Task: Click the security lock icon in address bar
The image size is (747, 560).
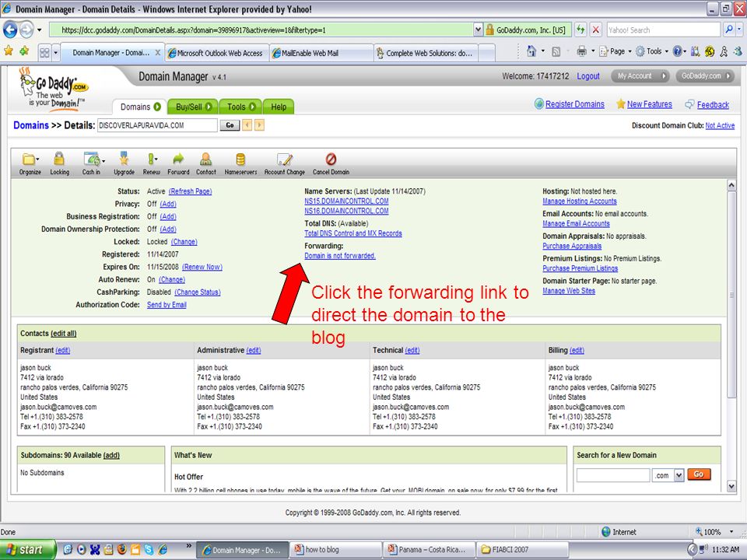Action: (x=489, y=30)
